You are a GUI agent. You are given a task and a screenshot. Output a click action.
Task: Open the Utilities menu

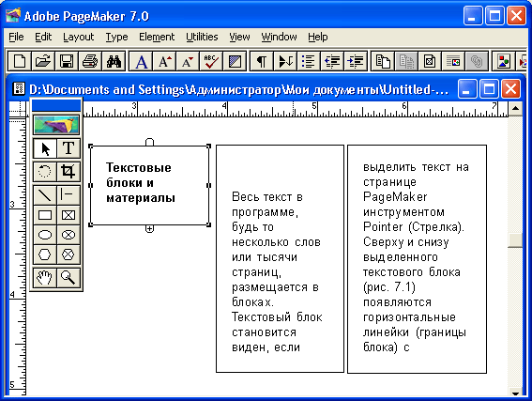coord(202,37)
